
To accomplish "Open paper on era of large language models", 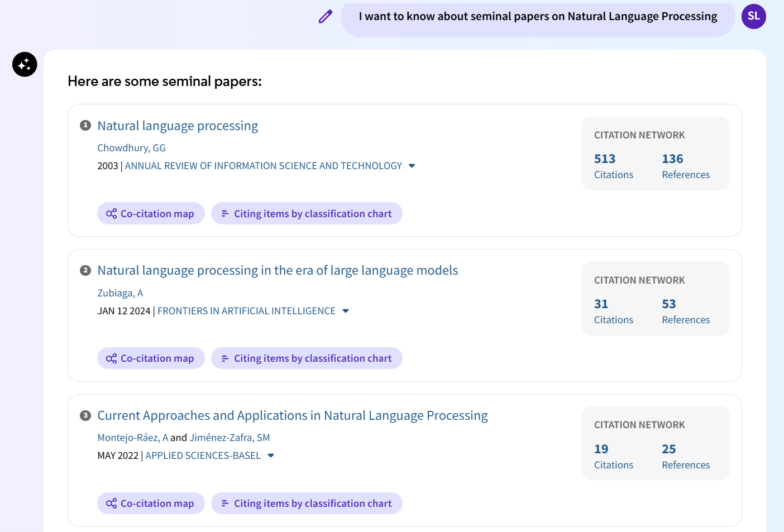I will [x=278, y=271].
